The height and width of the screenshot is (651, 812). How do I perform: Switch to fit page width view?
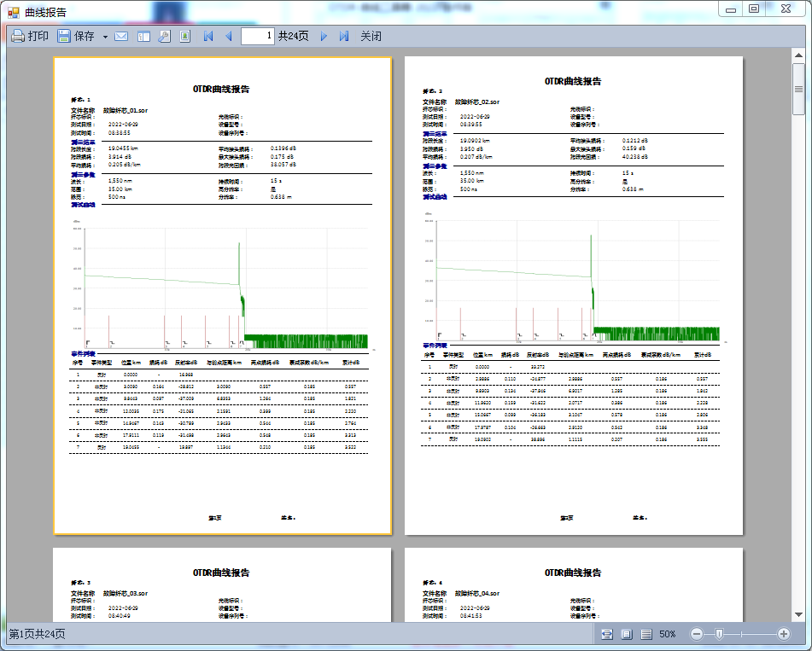607,634
